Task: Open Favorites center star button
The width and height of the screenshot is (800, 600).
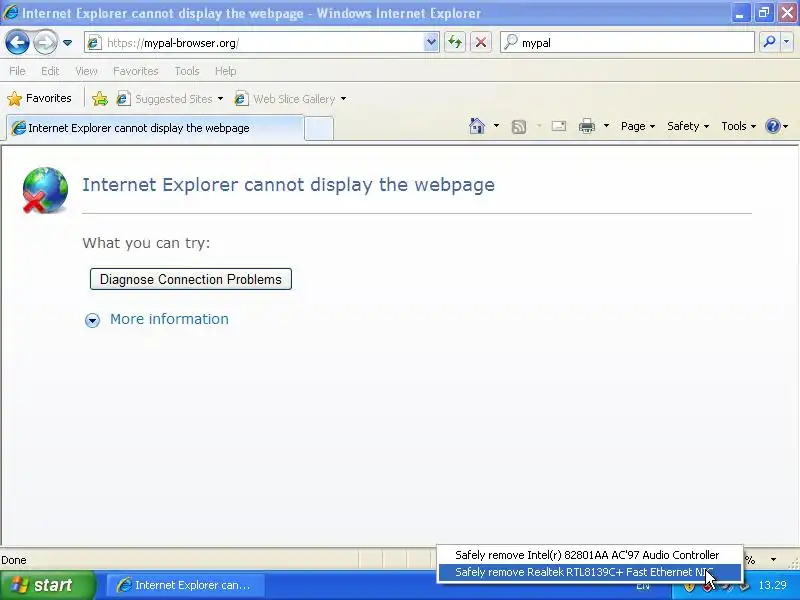Action: [39, 98]
